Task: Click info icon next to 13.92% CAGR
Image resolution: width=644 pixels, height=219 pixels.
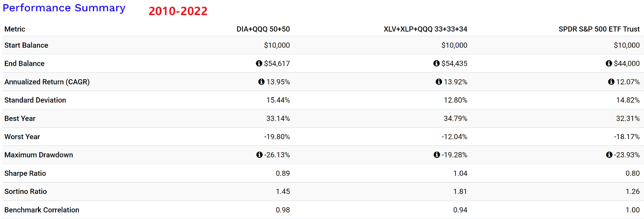Action: (x=439, y=82)
